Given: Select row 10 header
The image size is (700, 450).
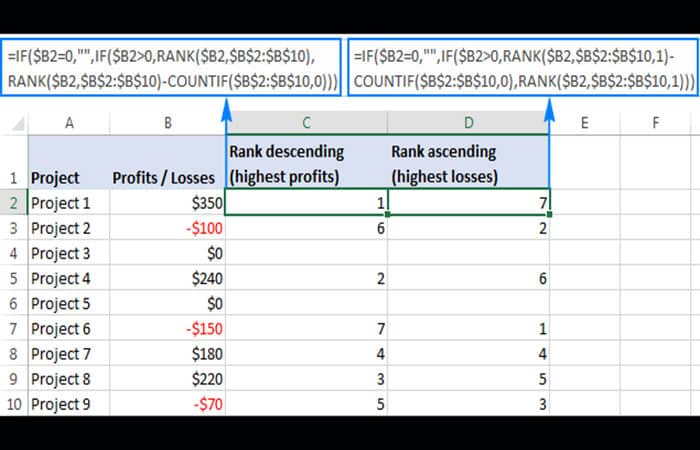Looking at the screenshot, I should [14, 403].
